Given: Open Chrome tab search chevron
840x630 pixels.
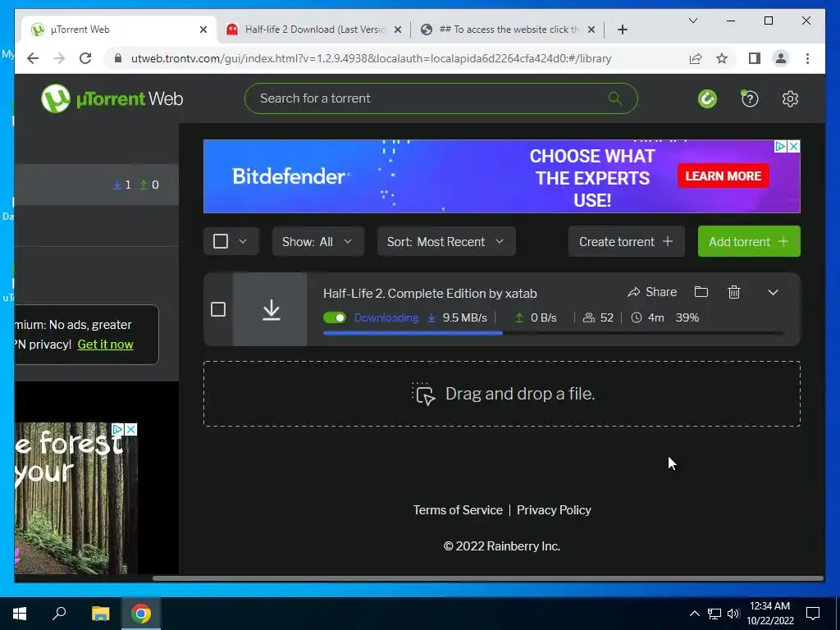Looking at the screenshot, I should [x=692, y=21].
